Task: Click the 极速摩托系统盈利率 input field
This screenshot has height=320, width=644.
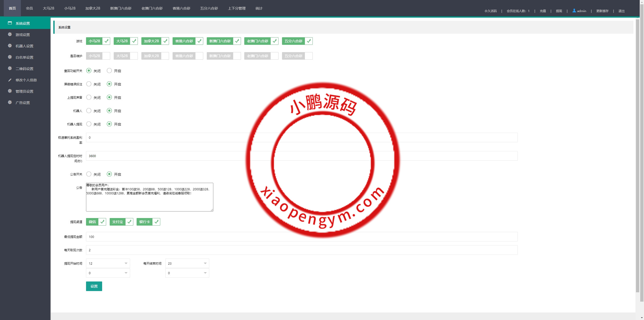Action: [302, 137]
